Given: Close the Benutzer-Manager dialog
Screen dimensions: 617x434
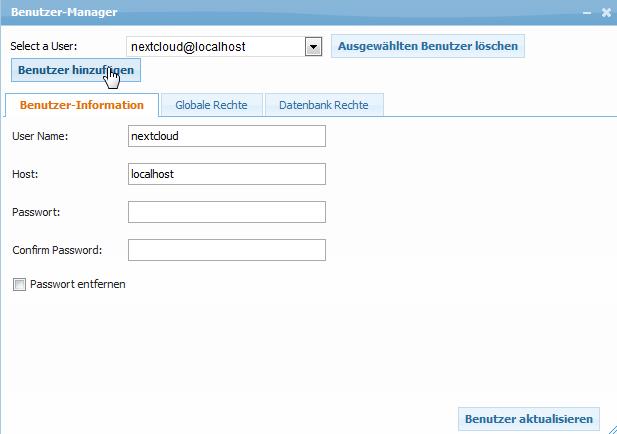Looking at the screenshot, I should [606, 13].
